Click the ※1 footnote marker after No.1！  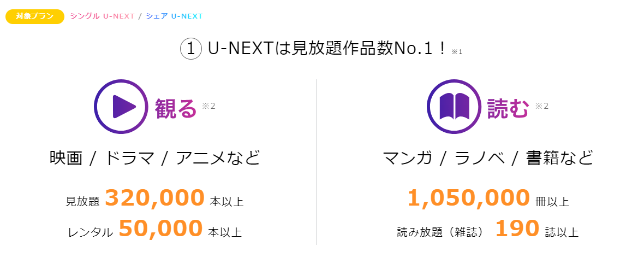click(x=457, y=52)
